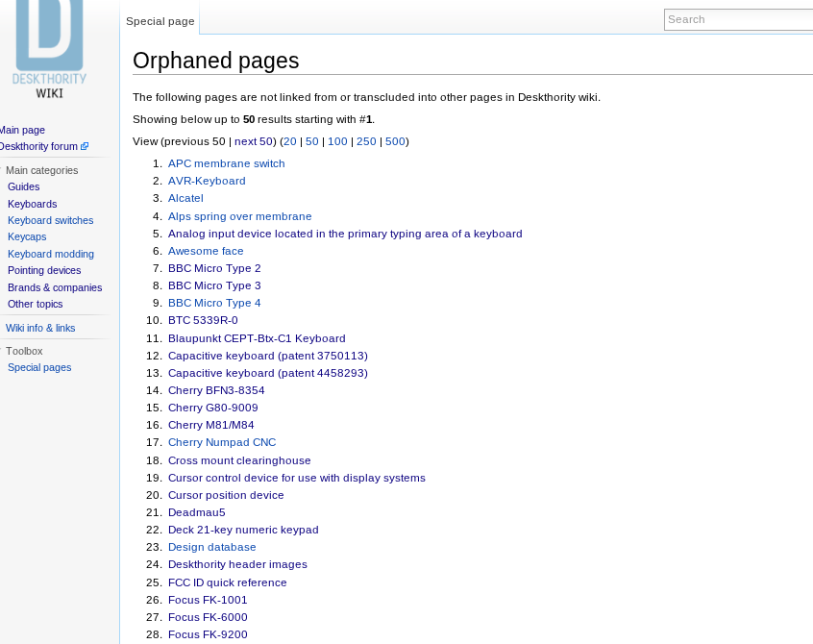Open the Keyboard switches category
Image resolution: width=813 pixels, height=644 pixels.
50,220
